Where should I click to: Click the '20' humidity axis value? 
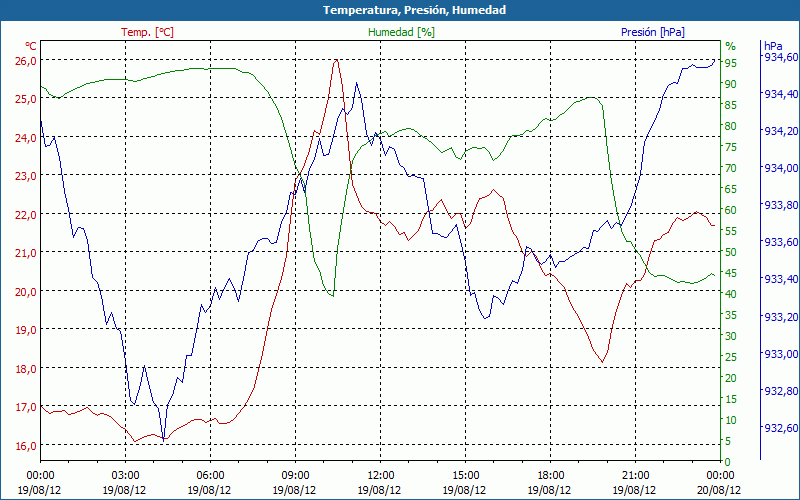pos(730,378)
